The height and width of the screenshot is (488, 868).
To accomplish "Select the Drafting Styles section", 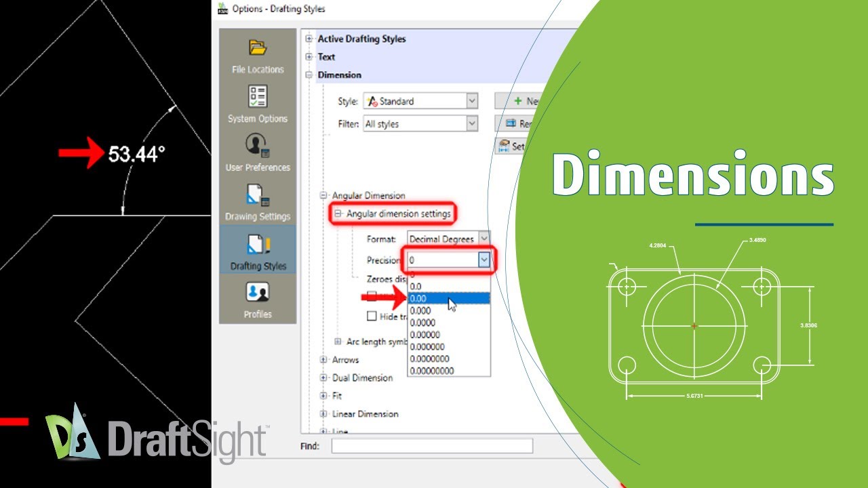I will pyautogui.click(x=258, y=249).
